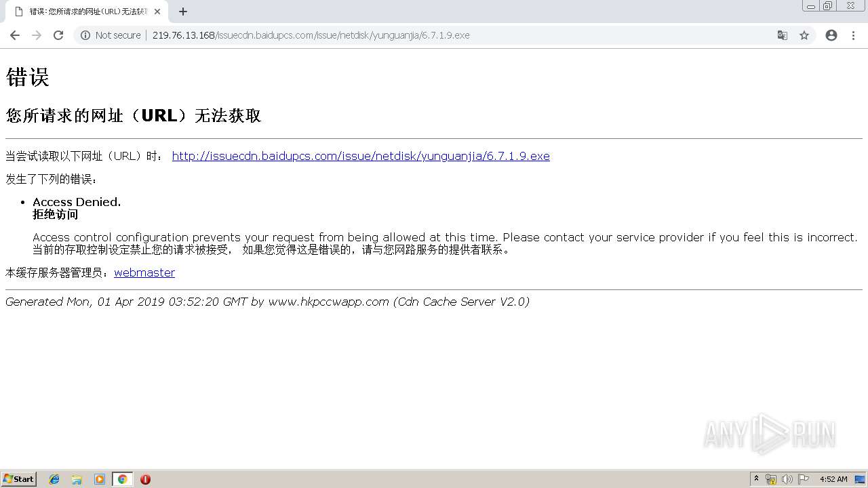The width and height of the screenshot is (868, 488).
Task: Click the forward navigation arrow
Action: 37,35
